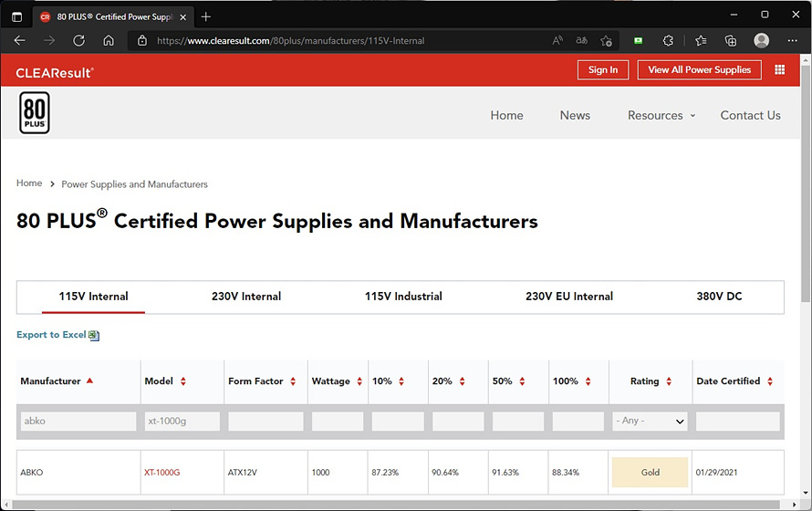Screen dimensions: 812x511
Task: Open the Rating filter '- Any -' dropdown
Action: click(x=650, y=421)
